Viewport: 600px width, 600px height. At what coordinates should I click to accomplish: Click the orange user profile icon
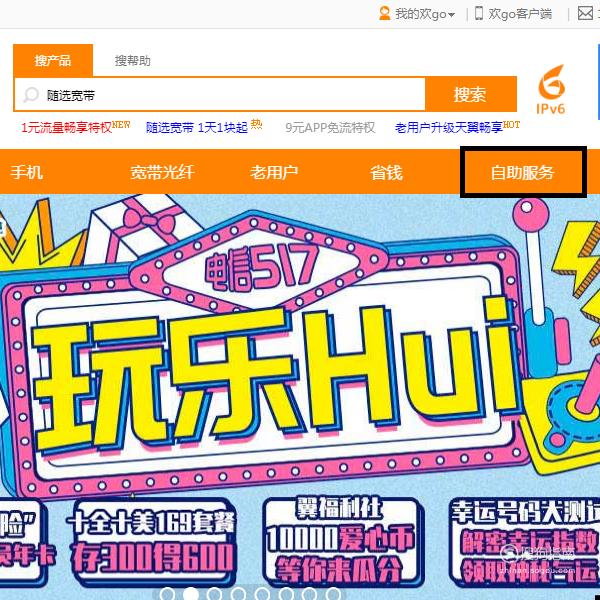[x=384, y=14]
